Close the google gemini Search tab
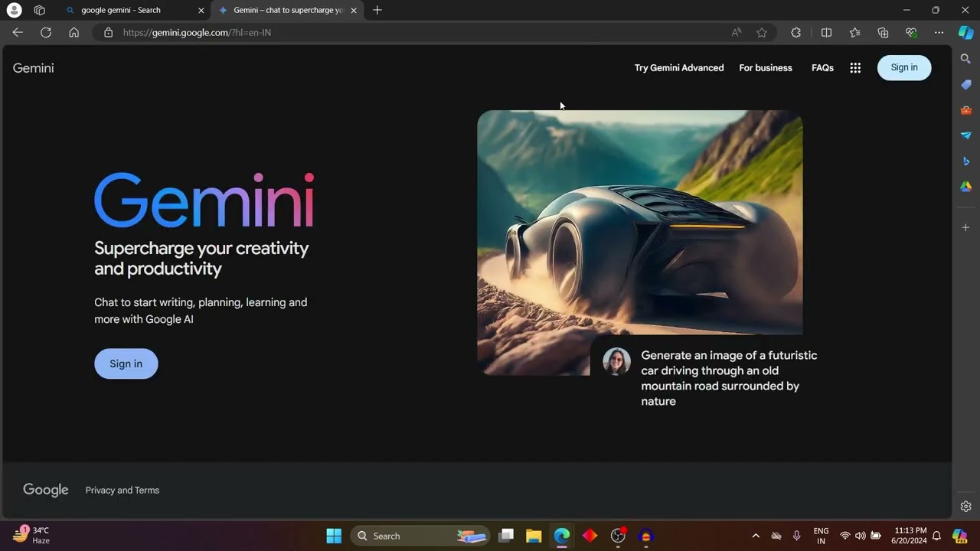Screen dimensions: 980x551 [201, 10]
